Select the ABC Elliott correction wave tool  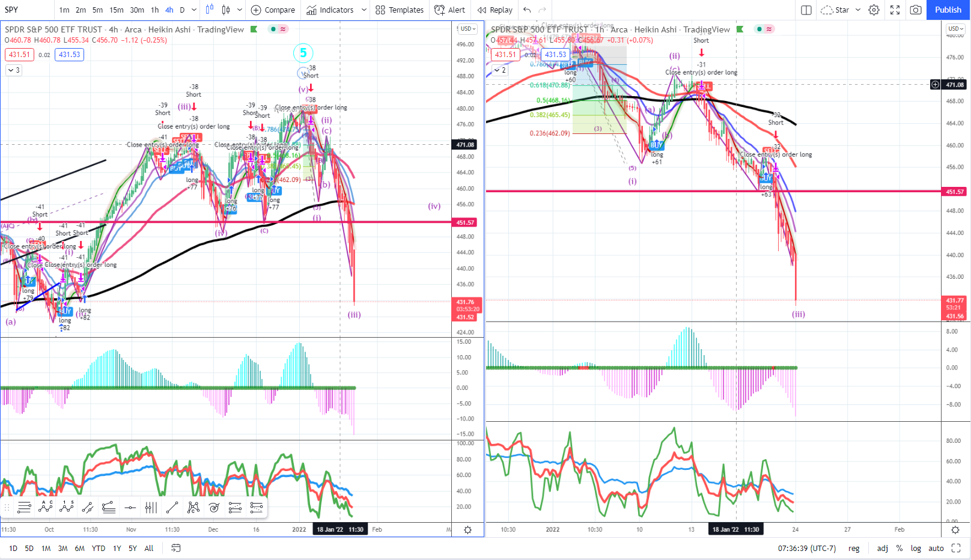tap(45, 508)
